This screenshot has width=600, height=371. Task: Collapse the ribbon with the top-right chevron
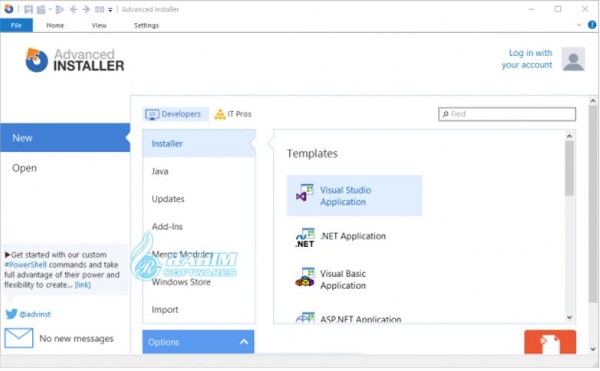click(579, 25)
